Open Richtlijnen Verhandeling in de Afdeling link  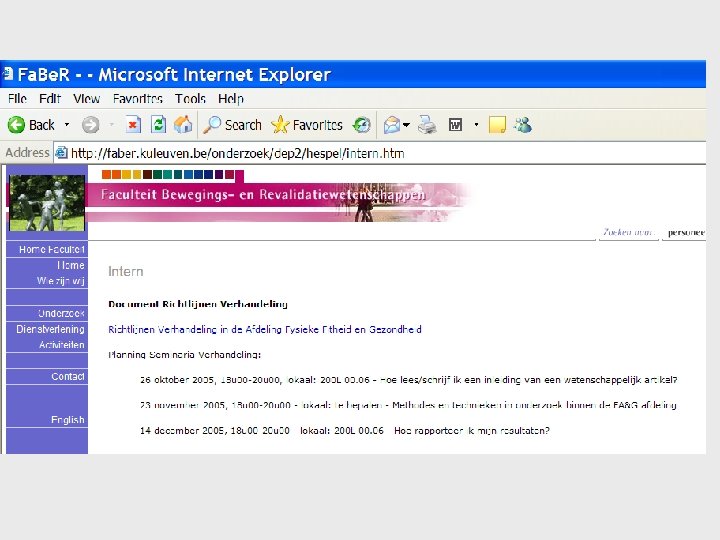tap(265, 329)
